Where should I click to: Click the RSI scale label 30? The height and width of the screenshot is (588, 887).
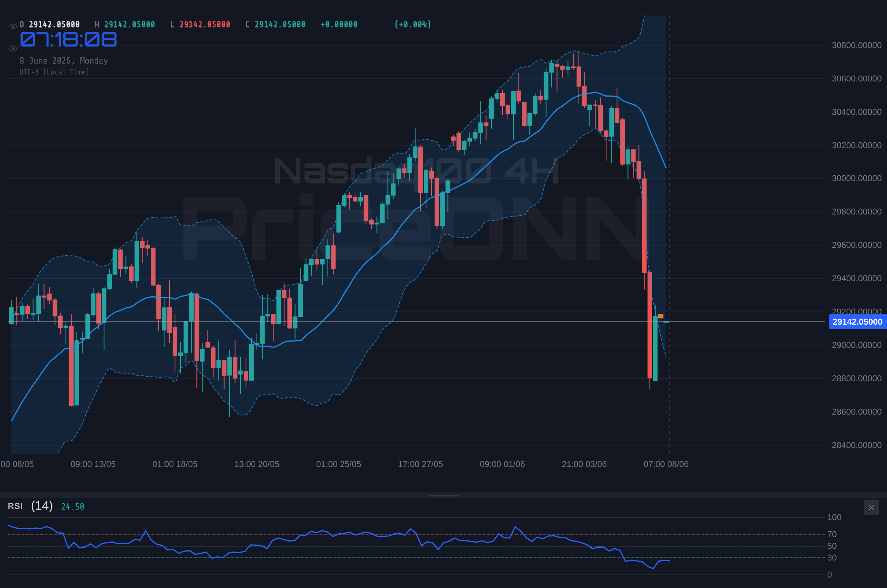point(832,558)
